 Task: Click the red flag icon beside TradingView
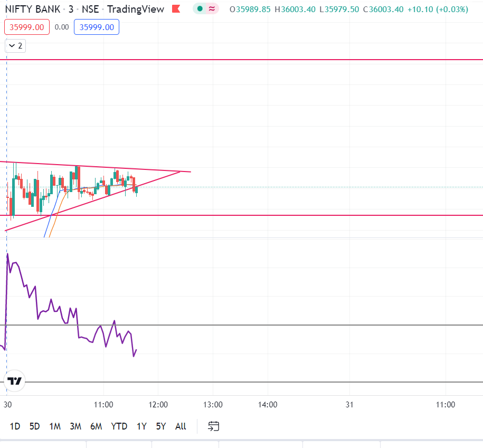tap(176, 9)
